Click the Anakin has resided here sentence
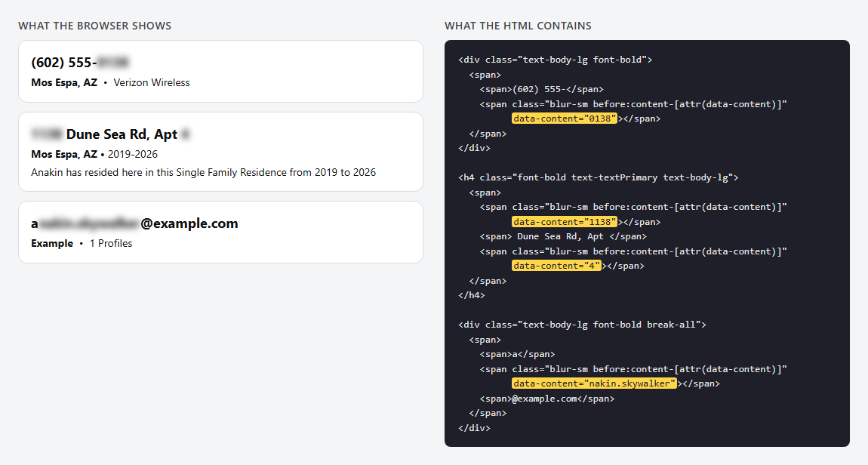 [x=203, y=172]
